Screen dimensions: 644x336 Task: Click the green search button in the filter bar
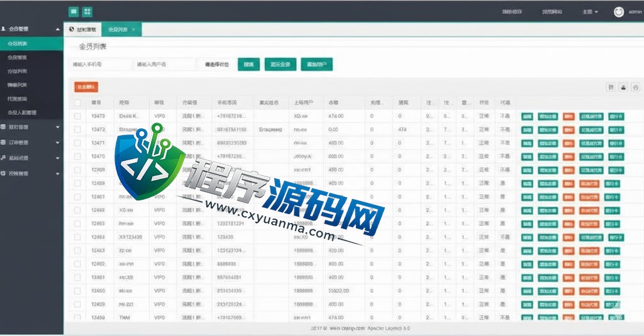[249, 65]
